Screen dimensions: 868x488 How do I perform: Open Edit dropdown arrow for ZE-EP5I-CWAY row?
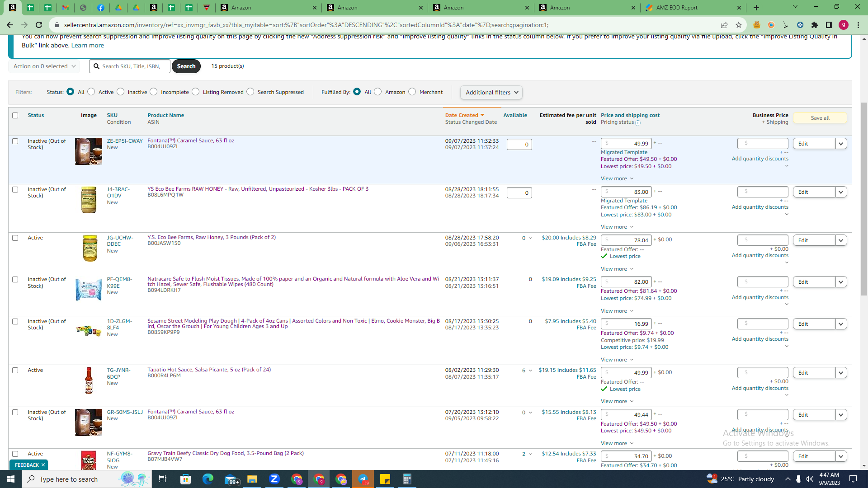(x=841, y=144)
